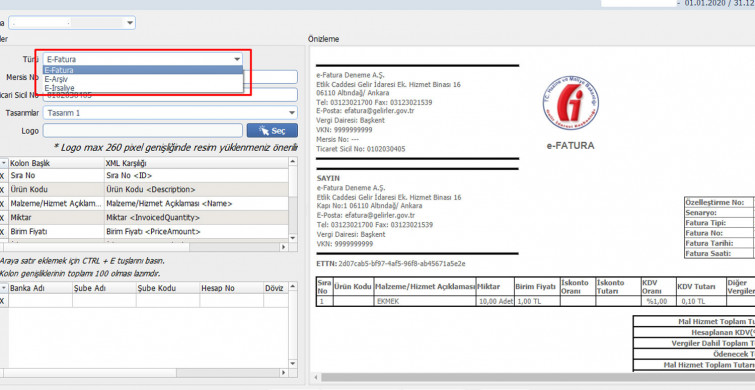The width and height of the screenshot is (755, 390).
Task: Click the Hesap No column header
Action: click(232, 288)
